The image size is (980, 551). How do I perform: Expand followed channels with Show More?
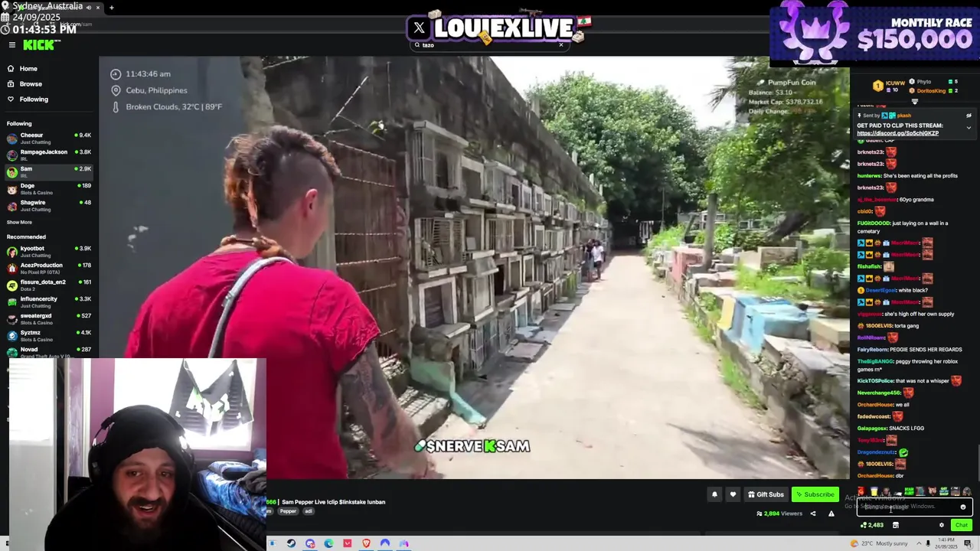click(20, 223)
